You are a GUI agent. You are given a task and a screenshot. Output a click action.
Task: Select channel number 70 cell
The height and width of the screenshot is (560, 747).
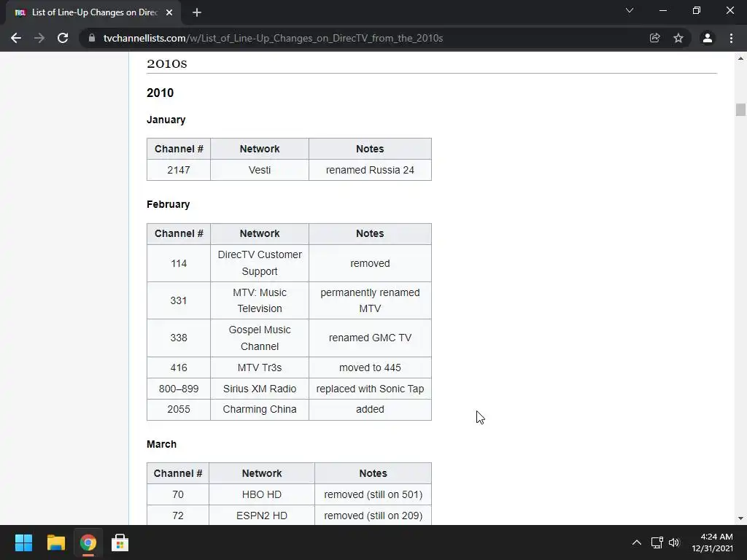pyautogui.click(x=178, y=494)
